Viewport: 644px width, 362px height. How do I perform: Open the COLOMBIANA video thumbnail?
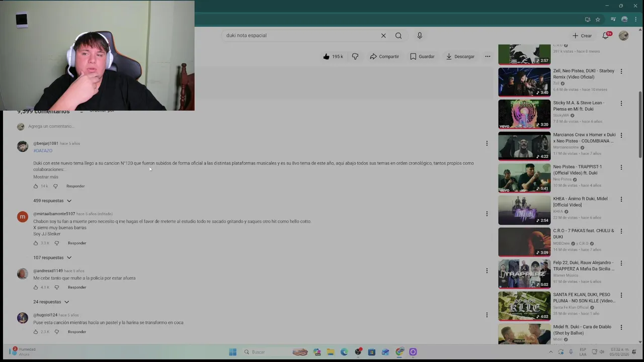pyautogui.click(x=524, y=146)
